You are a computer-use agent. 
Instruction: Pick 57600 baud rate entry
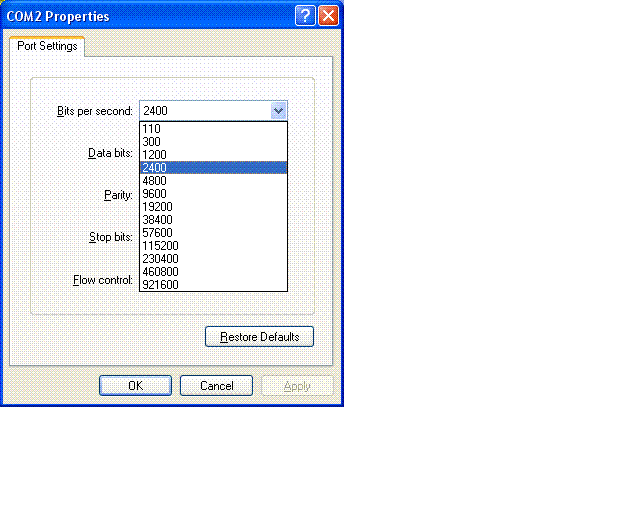[158, 233]
